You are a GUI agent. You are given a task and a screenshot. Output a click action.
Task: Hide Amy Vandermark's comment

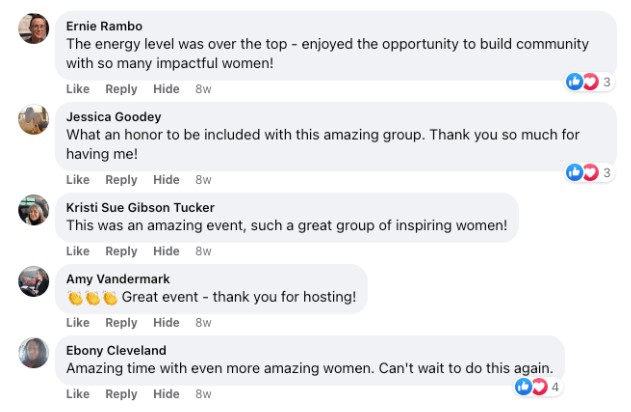coord(166,323)
